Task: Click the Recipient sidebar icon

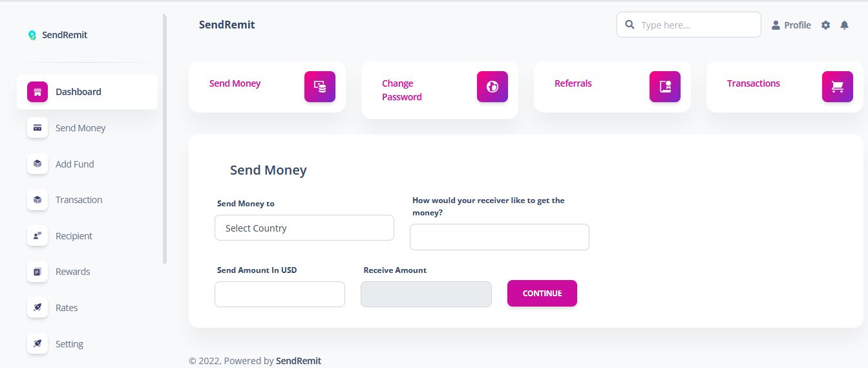Action: 37,236
